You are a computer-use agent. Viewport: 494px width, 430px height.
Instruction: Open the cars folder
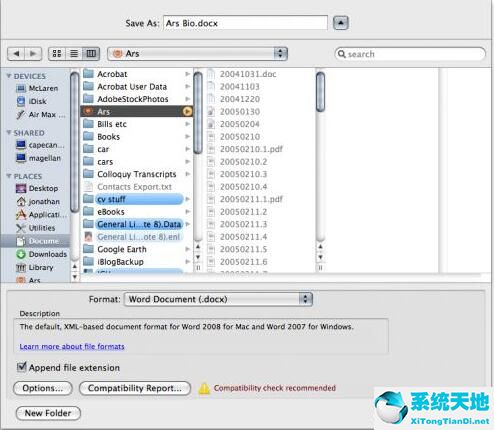(136, 162)
